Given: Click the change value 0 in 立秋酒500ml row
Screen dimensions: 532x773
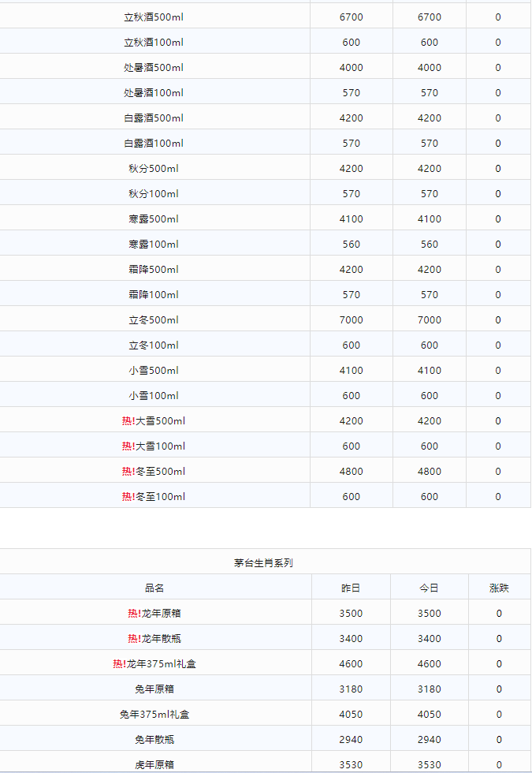Looking at the screenshot, I should (x=498, y=17).
